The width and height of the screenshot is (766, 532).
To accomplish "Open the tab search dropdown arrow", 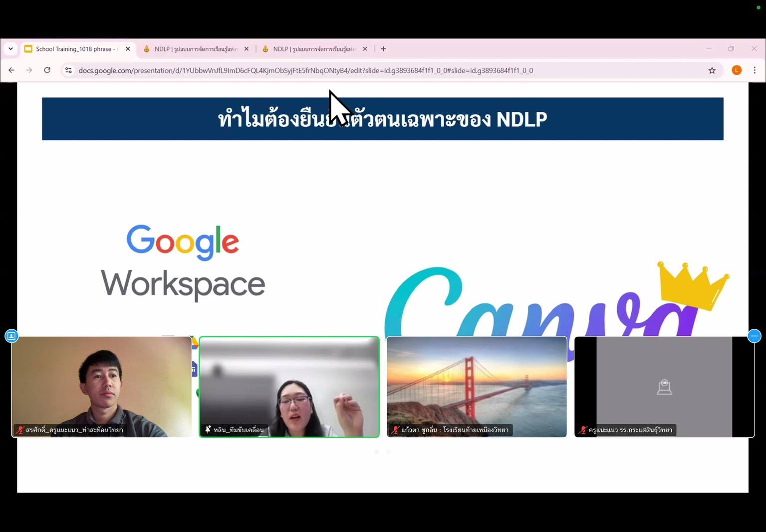I will point(10,49).
